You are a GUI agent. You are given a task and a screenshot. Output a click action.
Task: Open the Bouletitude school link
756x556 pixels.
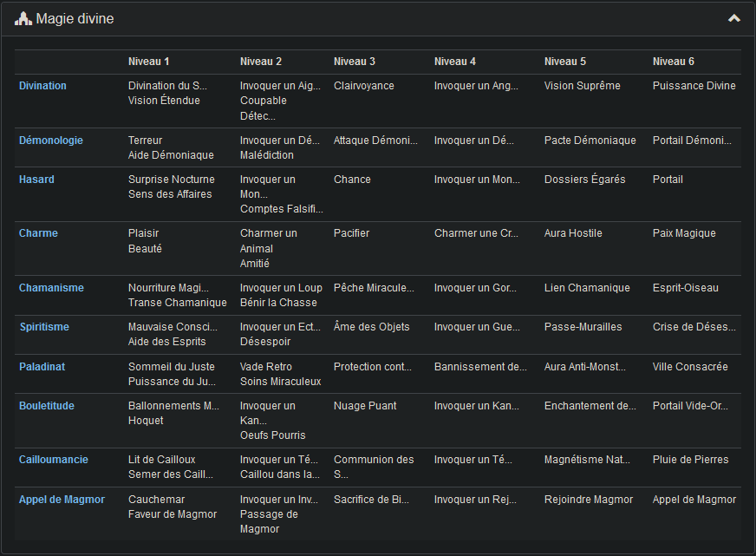click(x=47, y=406)
